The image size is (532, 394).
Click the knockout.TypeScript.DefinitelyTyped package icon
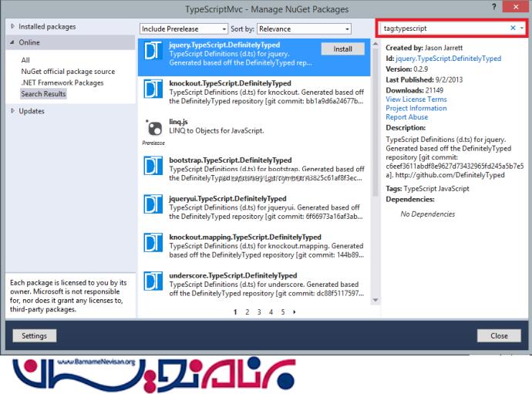153,89
